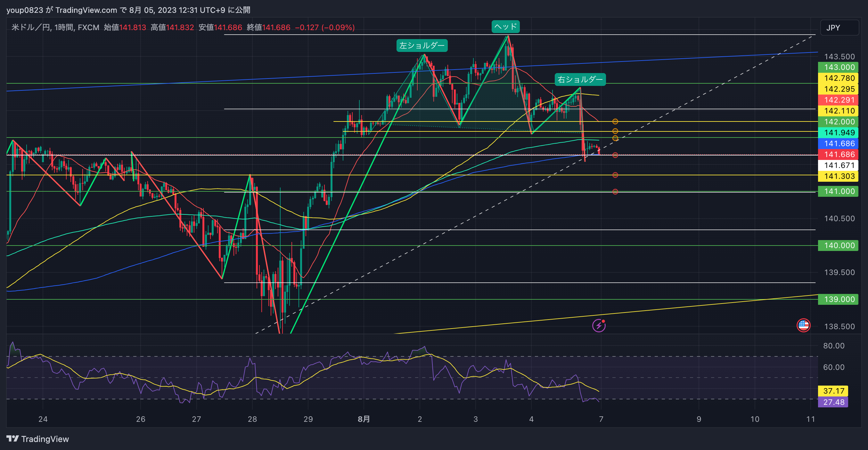Click the chart symbol title 米ドル/円
The image size is (868, 450).
[31, 27]
